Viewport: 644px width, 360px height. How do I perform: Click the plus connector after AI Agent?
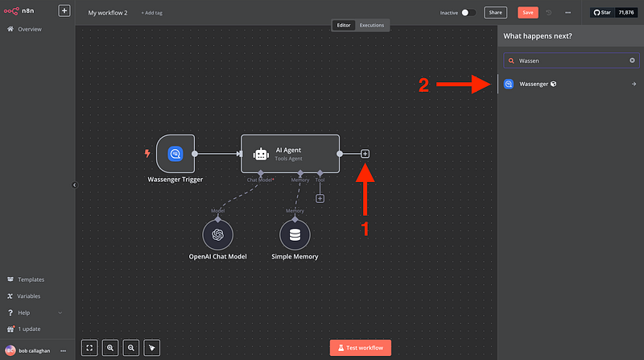coord(365,153)
